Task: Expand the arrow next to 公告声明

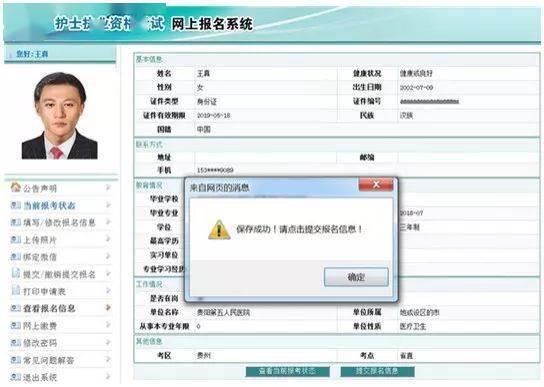Action: 108,188
